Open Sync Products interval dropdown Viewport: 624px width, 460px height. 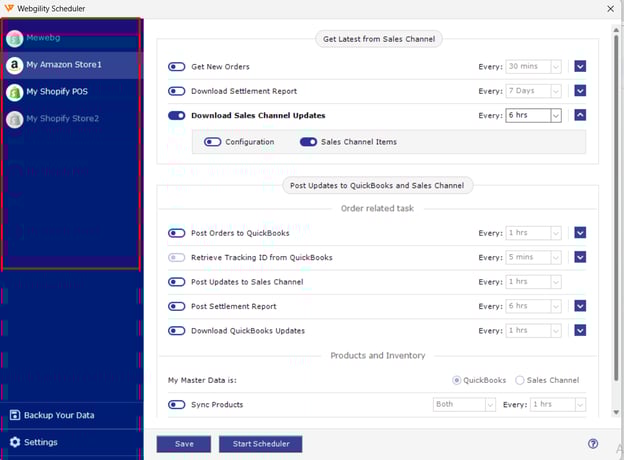(558, 405)
